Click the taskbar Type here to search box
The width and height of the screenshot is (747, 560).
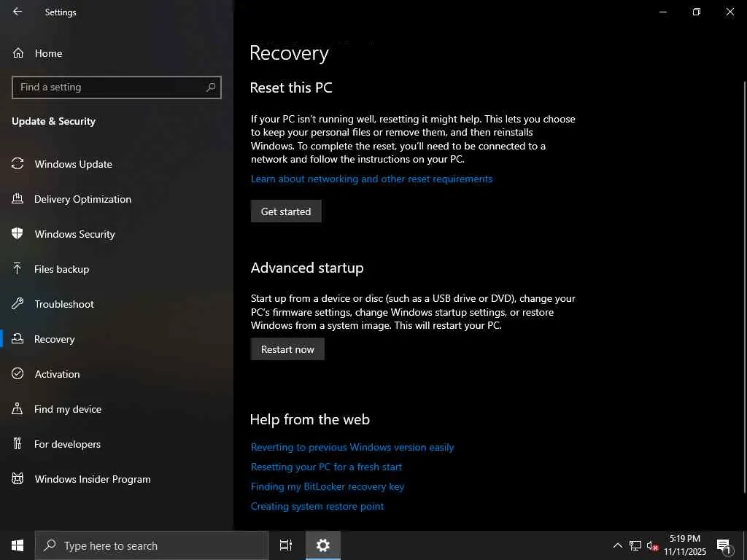tap(152, 545)
